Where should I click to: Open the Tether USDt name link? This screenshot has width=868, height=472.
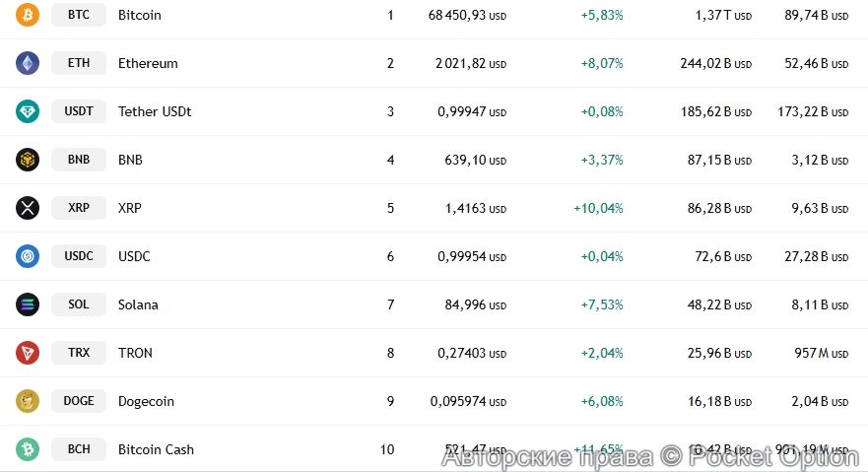[155, 111]
